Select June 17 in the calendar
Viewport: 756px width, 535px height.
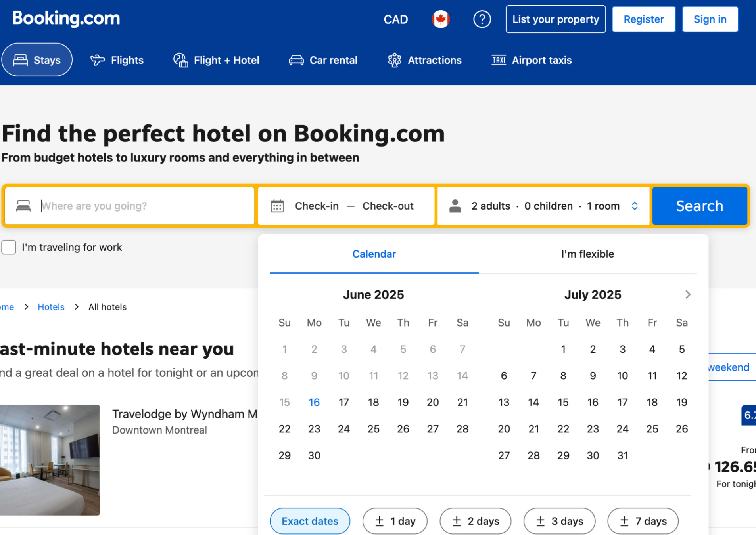[344, 402]
